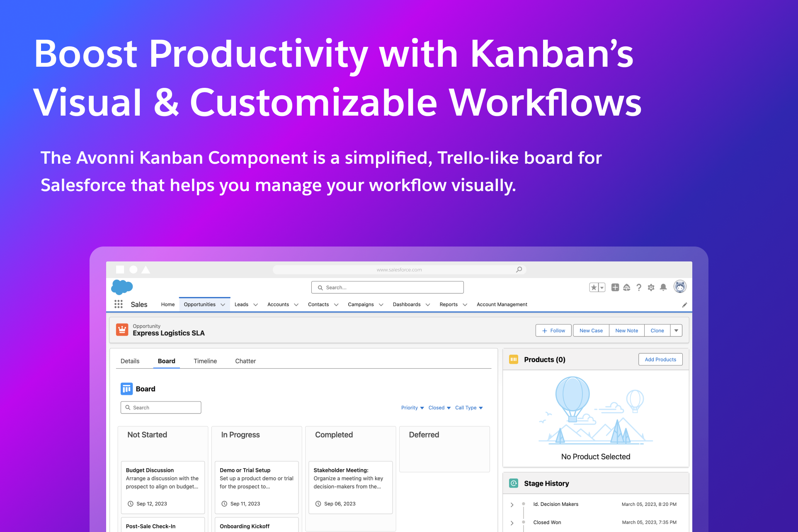The image size is (798, 532).
Task: Click the Board search input field
Action: click(161, 408)
